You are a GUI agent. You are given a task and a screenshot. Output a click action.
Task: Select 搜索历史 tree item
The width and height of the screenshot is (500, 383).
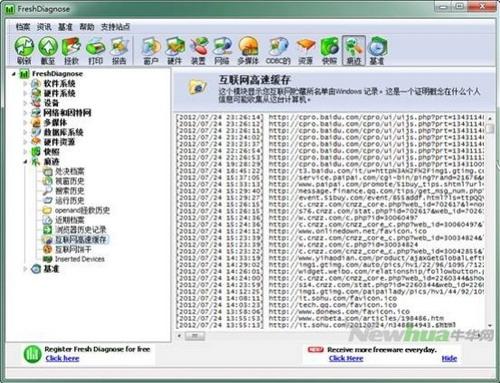click(x=69, y=191)
